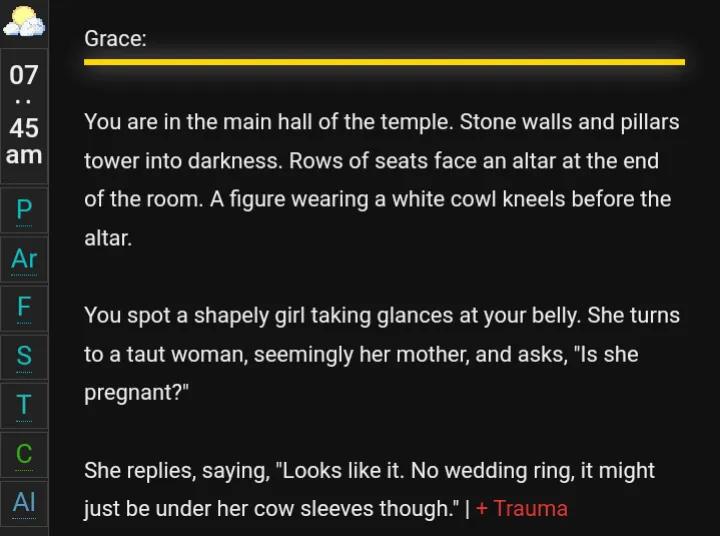Image resolution: width=720 pixels, height=536 pixels.
Task: Open the 'Ar' sidebar shortcut
Action: click(x=24, y=259)
